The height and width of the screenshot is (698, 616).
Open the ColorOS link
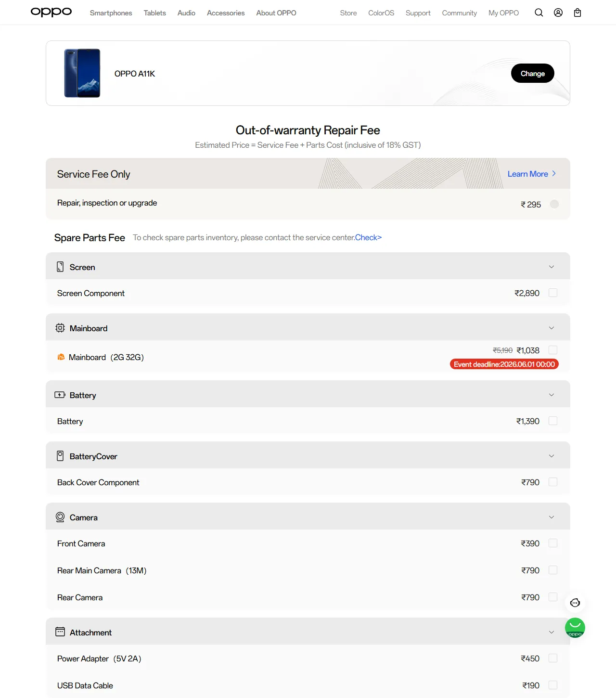tap(381, 13)
